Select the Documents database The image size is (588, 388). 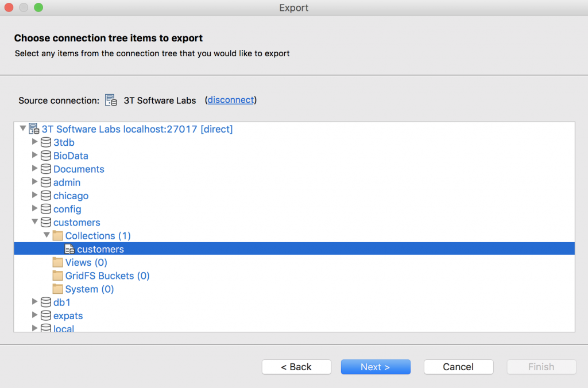click(x=79, y=169)
